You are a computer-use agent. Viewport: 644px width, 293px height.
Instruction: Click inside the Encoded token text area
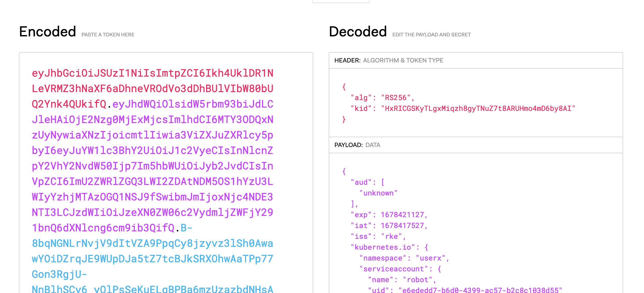tap(166, 173)
